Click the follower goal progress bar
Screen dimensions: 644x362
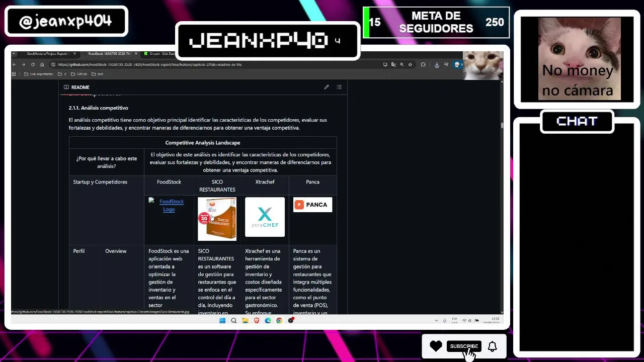pyautogui.click(x=436, y=23)
